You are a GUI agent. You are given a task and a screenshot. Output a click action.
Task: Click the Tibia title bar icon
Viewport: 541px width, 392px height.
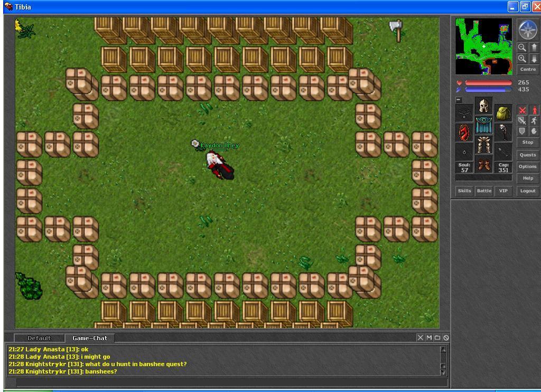[8, 6]
